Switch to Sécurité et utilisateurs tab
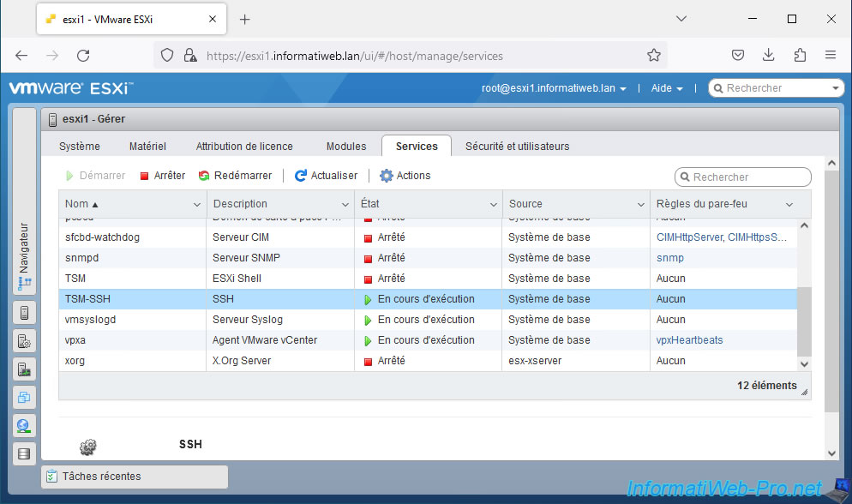This screenshot has width=852, height=504. coord(518,146)
